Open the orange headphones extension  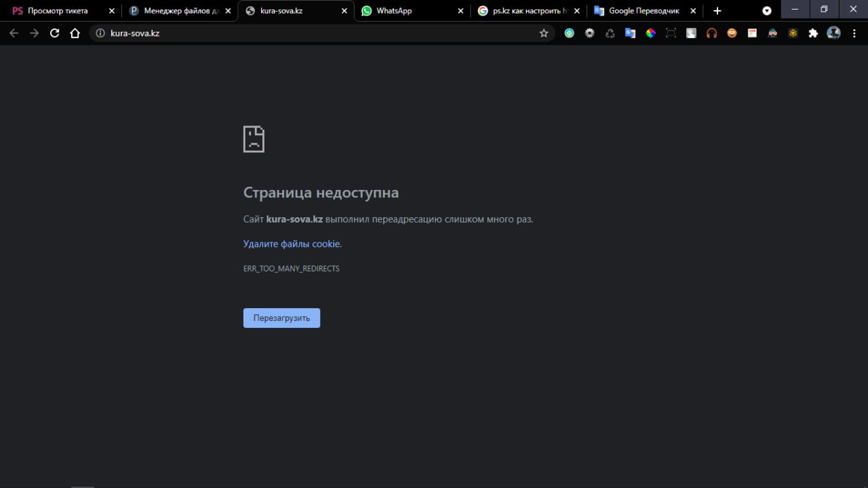click(711, 33)
